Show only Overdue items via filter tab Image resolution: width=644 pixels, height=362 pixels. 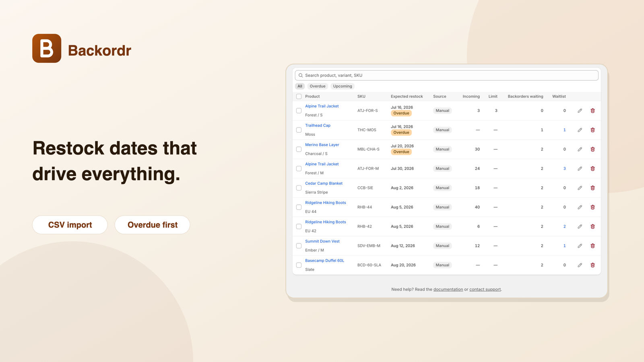[x=318, y=86]
